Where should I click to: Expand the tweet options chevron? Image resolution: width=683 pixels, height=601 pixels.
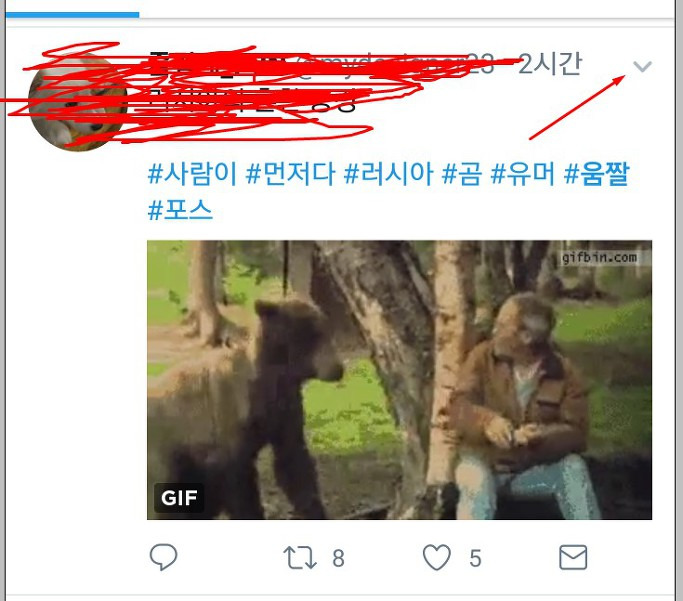pos(642,66)
